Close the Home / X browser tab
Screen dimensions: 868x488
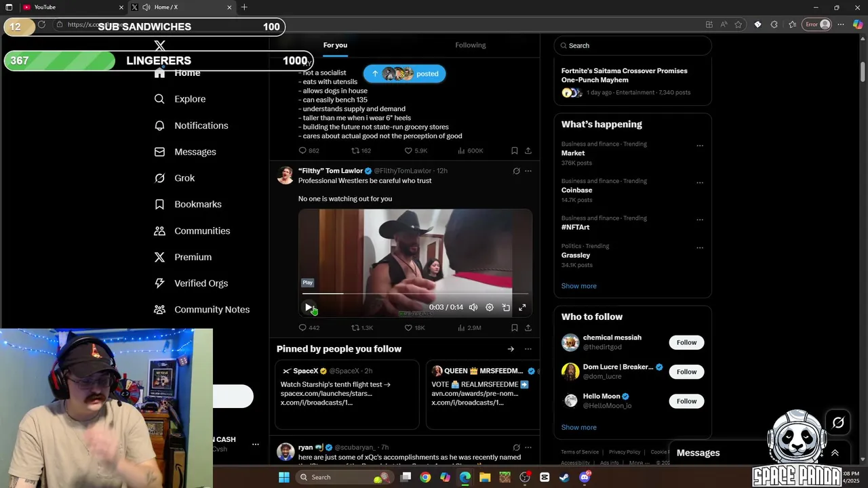coord(229,7)
